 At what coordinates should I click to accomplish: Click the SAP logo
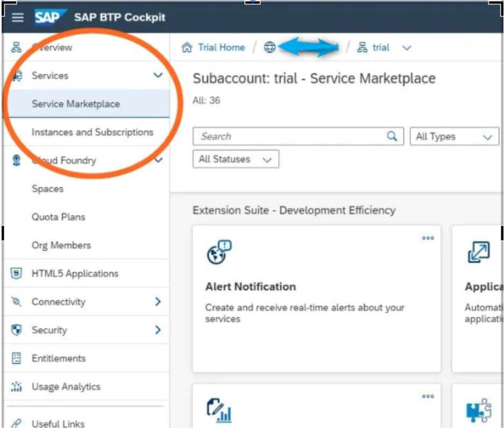51,17
